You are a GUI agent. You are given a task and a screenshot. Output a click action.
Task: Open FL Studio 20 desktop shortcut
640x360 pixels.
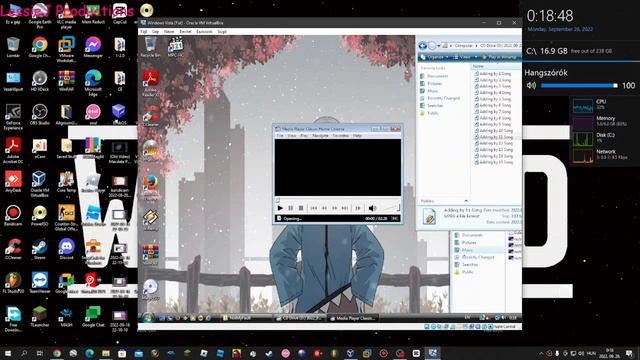[x=13, y=282]
